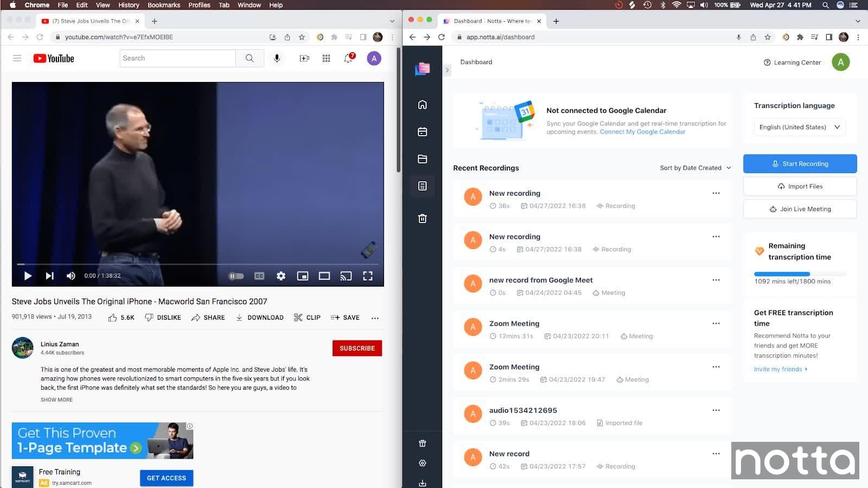Image resolution: width=868 pixels, height=488 pixels.
Task: Open Notta settings gear at sidebar bottom
Action: [x=423, y=463]
